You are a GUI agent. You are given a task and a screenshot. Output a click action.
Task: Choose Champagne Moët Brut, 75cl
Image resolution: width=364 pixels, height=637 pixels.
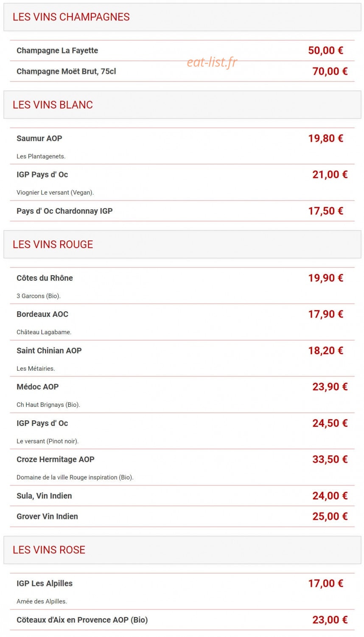(66, 71)
